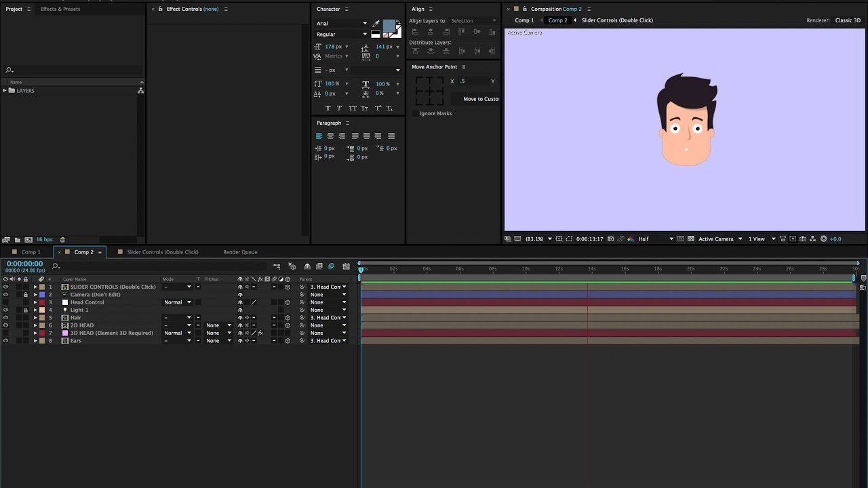Open Regular font style dropdown

342,34
